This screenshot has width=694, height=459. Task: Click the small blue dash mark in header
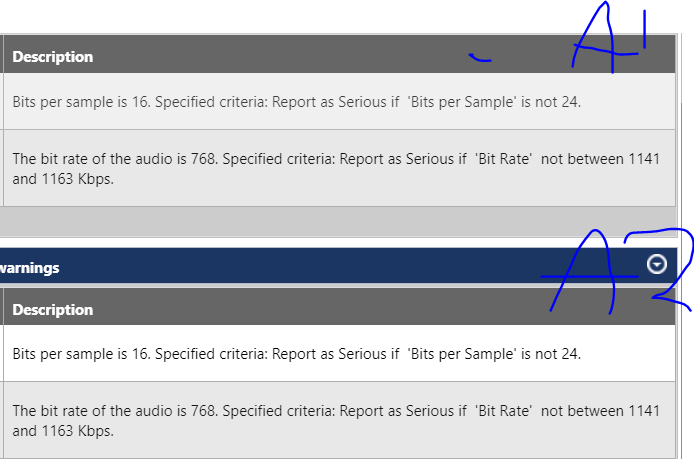480,58
